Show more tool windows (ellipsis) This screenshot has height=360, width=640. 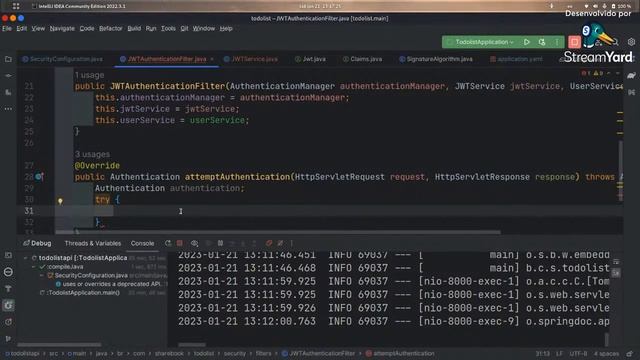[x=8, y=109]
